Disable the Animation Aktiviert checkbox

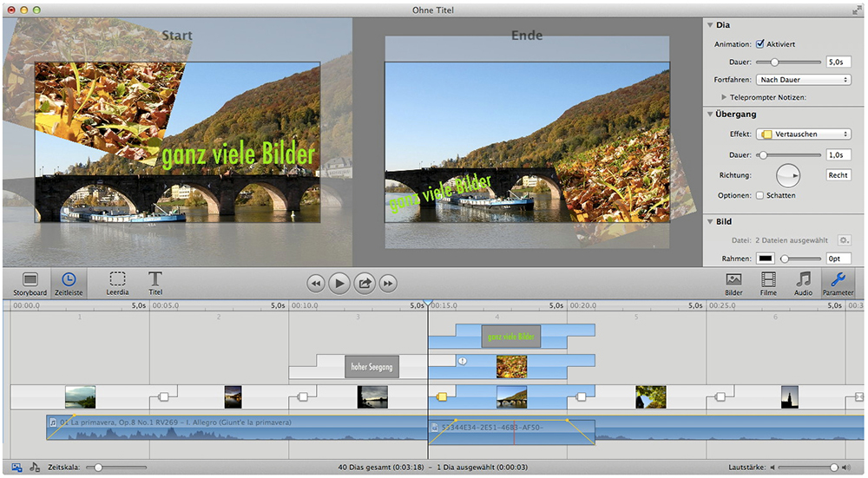pyautogui.click(x=760, y=43)
